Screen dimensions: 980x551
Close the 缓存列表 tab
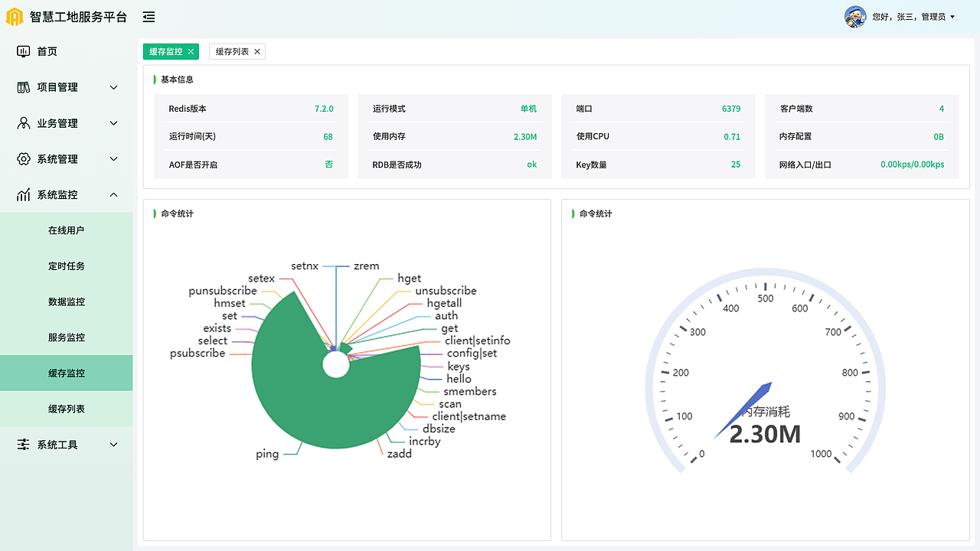click(x=257, y=51)
